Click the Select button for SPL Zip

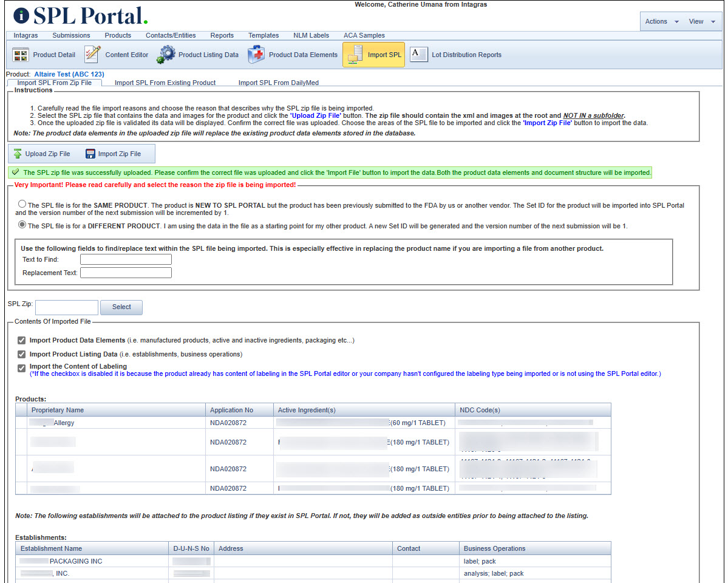pos(121,307)
